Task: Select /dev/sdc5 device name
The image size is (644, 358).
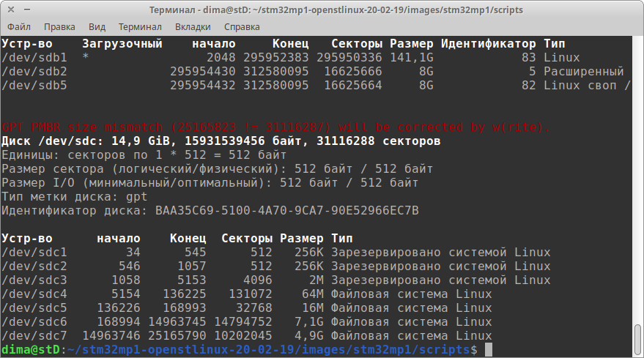Action: (x=34, y=308)
